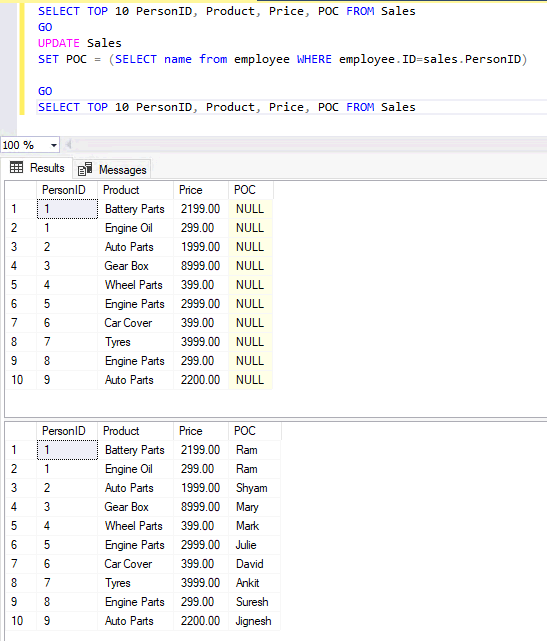Click the NULL cell in Gear Box row
Image resolution: width=547 pixels, height=641 pixels.
(x=251, y=266)
